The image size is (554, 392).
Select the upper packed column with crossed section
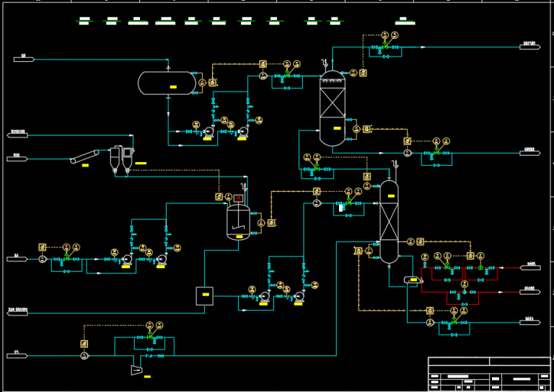[x=333, y=107]
